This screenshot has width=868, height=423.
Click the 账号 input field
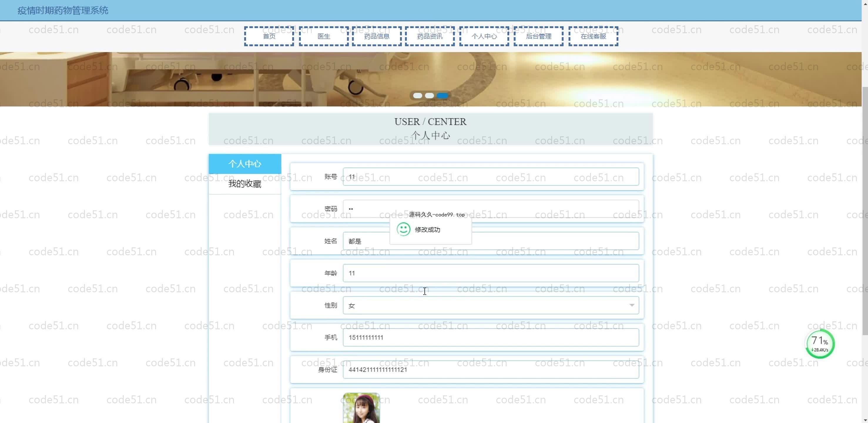[x=491, y=177]
